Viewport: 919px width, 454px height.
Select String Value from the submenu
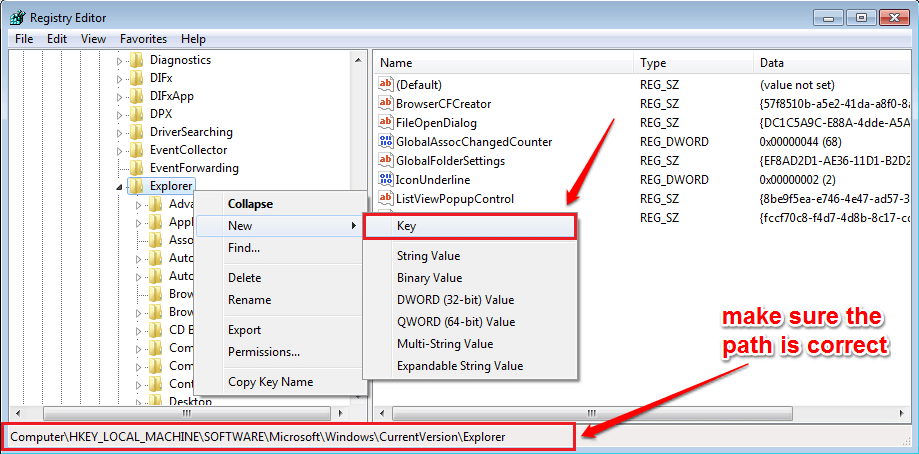pos(470,256)
